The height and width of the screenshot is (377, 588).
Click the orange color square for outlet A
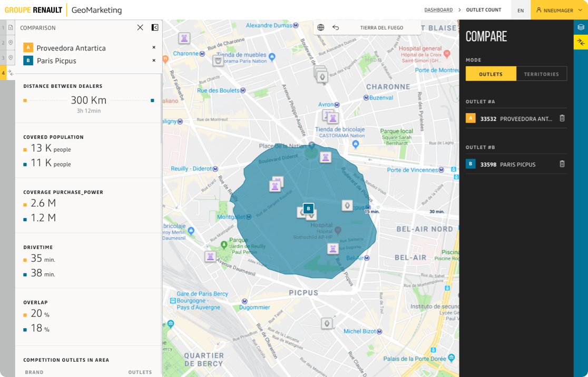28,47
